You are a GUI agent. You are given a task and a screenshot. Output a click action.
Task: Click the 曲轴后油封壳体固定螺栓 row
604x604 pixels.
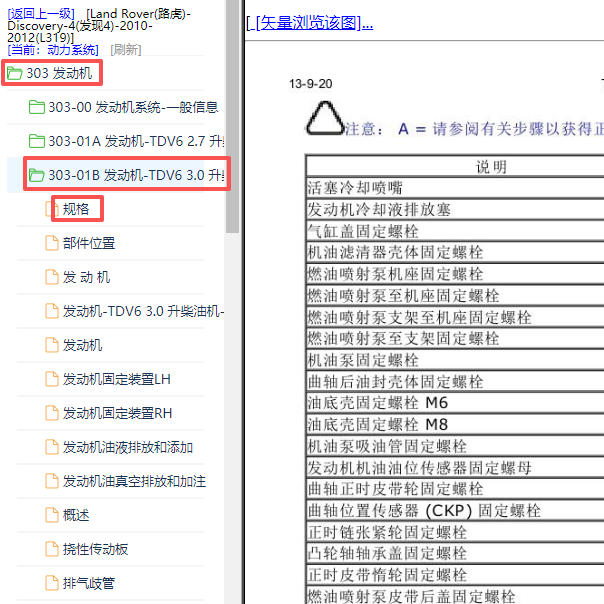(x=455, y=382)
